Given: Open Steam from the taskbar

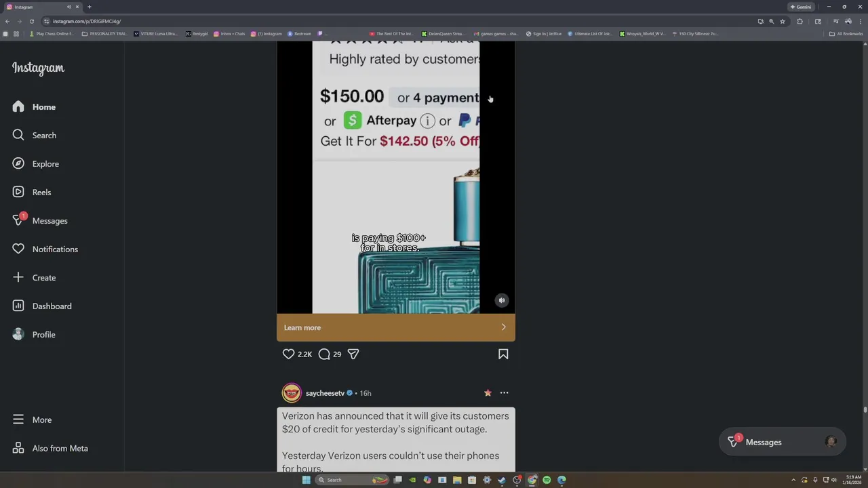Looking at the screenshot, I should click(502, 480).
